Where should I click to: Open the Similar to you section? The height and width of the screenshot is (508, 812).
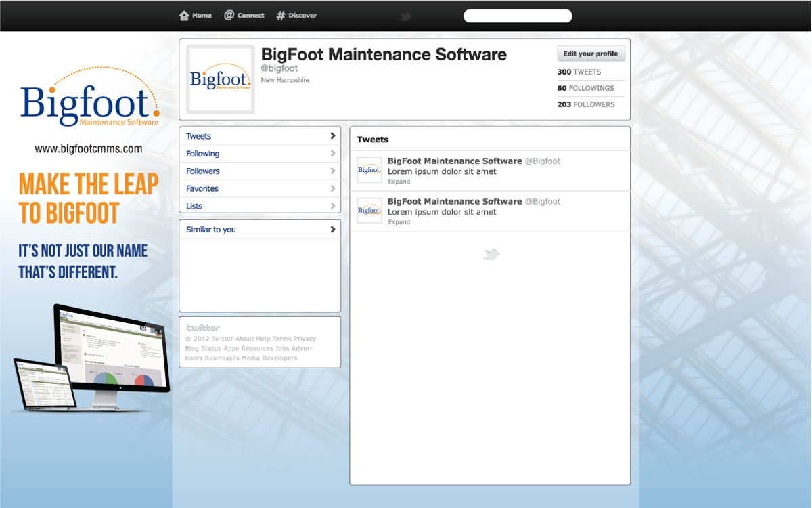pyautogui.click(x=259, y=229)
